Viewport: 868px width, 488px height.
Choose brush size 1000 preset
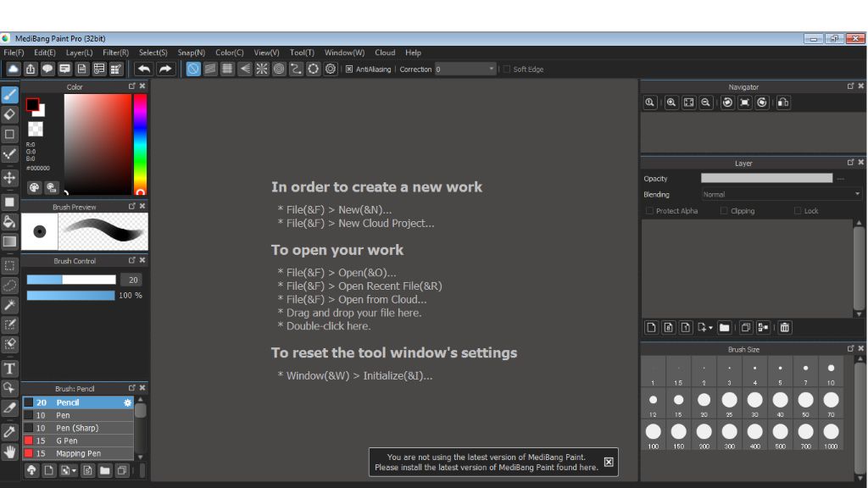pos(831,435)
